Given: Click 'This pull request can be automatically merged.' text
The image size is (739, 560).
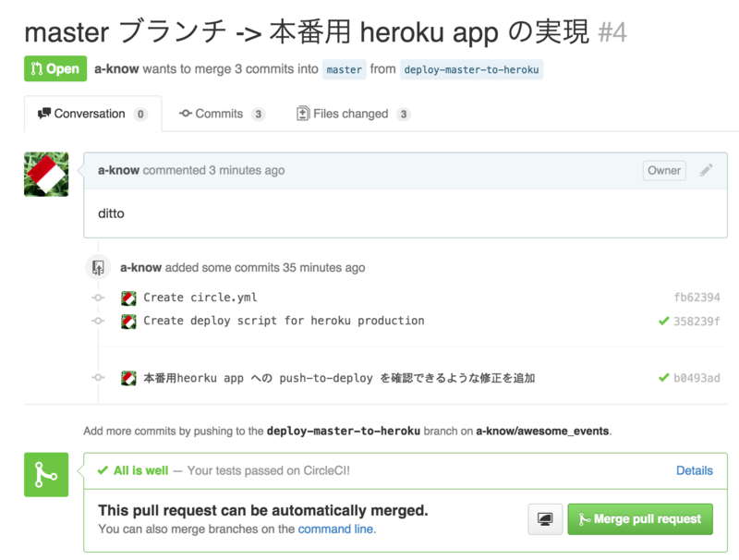Looking at the screenshot, I should point(263,510).
